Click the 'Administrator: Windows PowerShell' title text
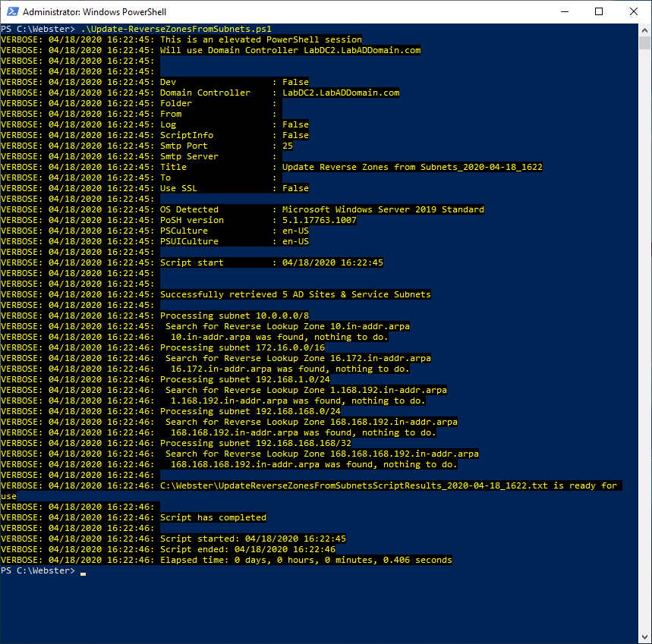The width and height of the screenshot is (652, 644). [94, 12]
